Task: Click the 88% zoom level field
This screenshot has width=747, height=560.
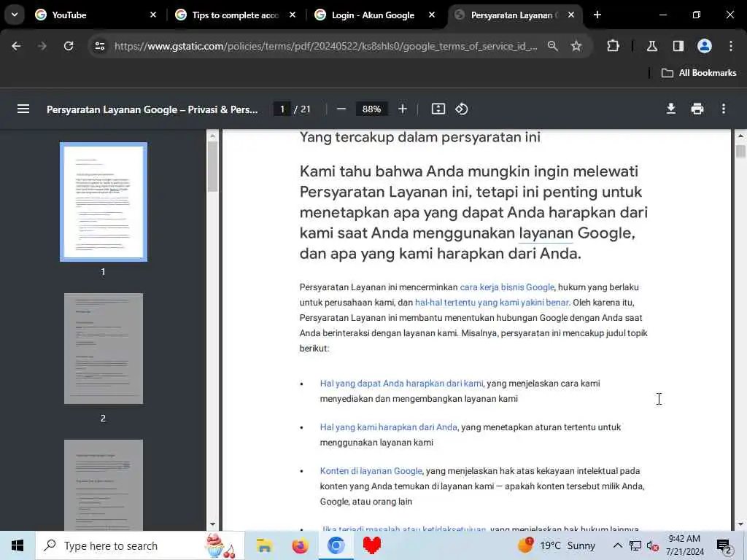Action: coord(371,109)
